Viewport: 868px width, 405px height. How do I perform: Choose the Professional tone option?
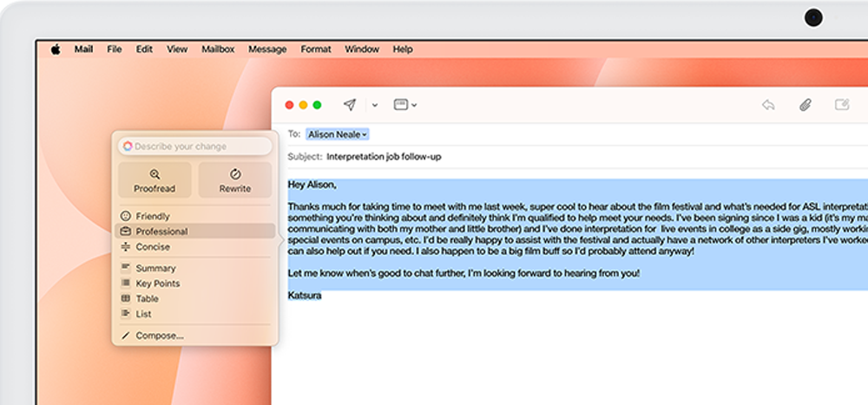pos(161,232)
